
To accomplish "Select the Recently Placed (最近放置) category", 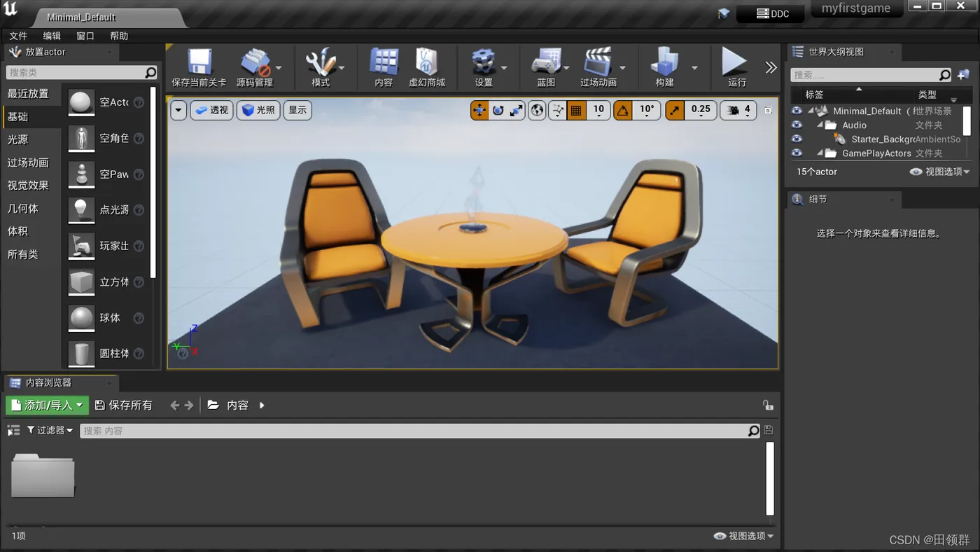I will click(28, 94).
